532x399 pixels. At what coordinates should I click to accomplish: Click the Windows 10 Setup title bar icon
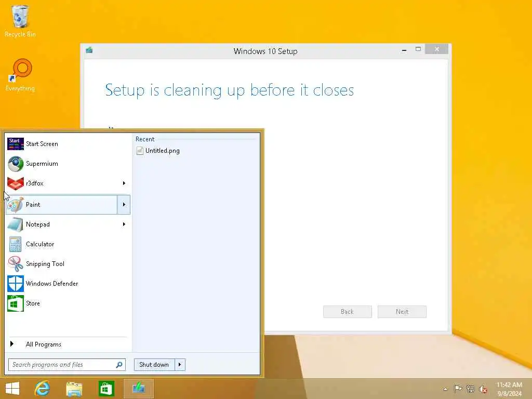tap(89, 50)
